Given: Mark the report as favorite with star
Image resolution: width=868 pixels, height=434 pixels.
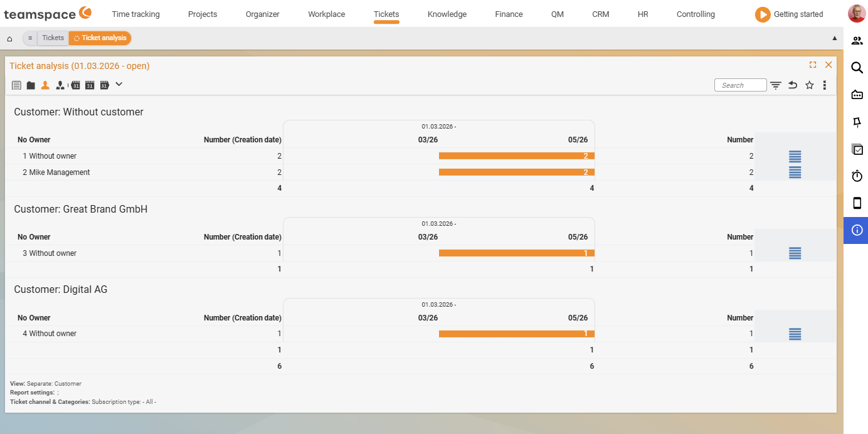Looking at the screenshot, I should click(810, 85).
